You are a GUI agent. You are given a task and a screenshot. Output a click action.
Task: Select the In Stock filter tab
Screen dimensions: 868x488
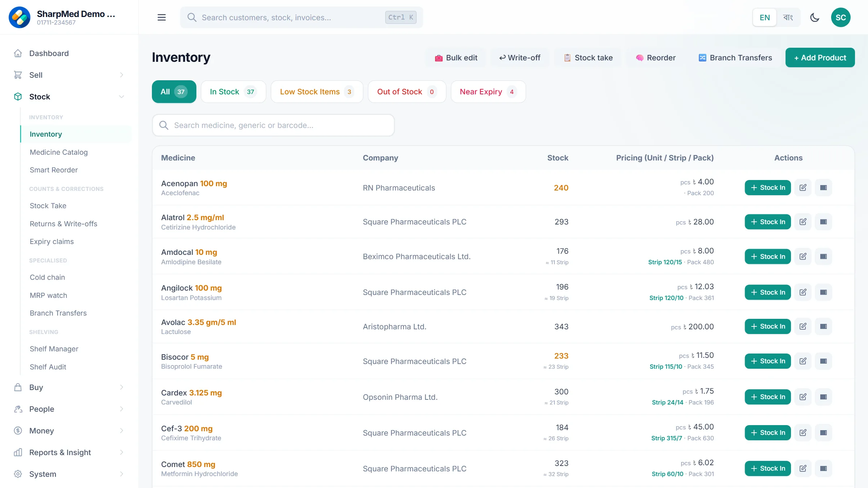pyautogui.click(x=233, y=92)
